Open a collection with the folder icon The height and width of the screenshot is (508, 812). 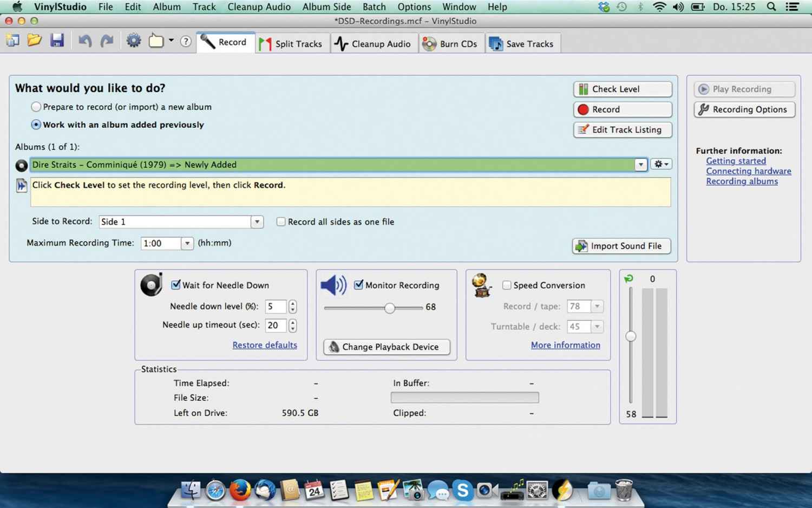coord(35,41)
